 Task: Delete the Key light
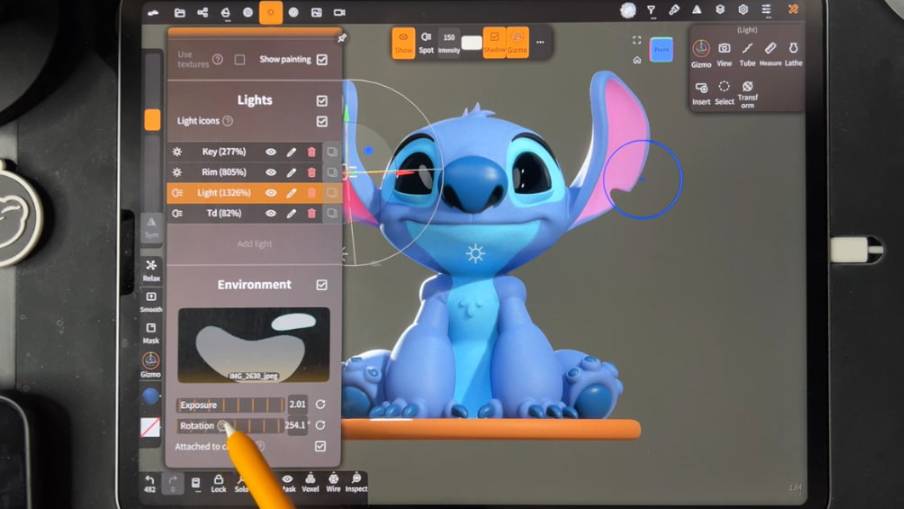[312, 152]
